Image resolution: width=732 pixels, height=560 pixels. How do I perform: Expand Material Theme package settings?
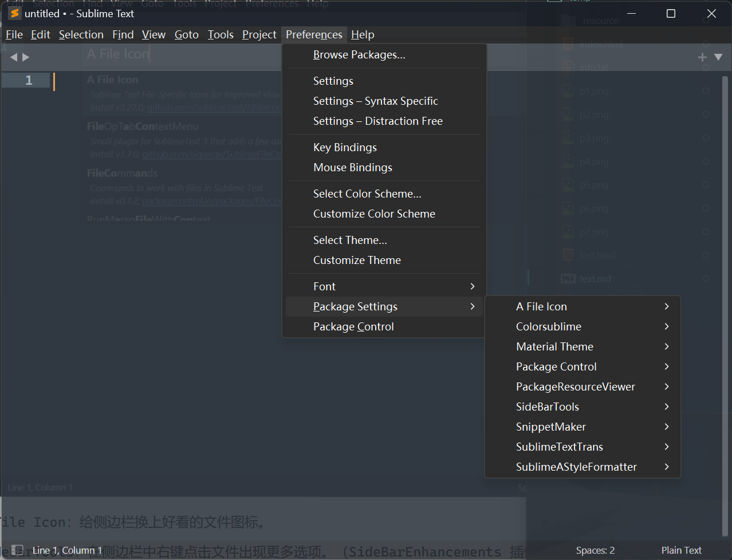coord(583,347)
